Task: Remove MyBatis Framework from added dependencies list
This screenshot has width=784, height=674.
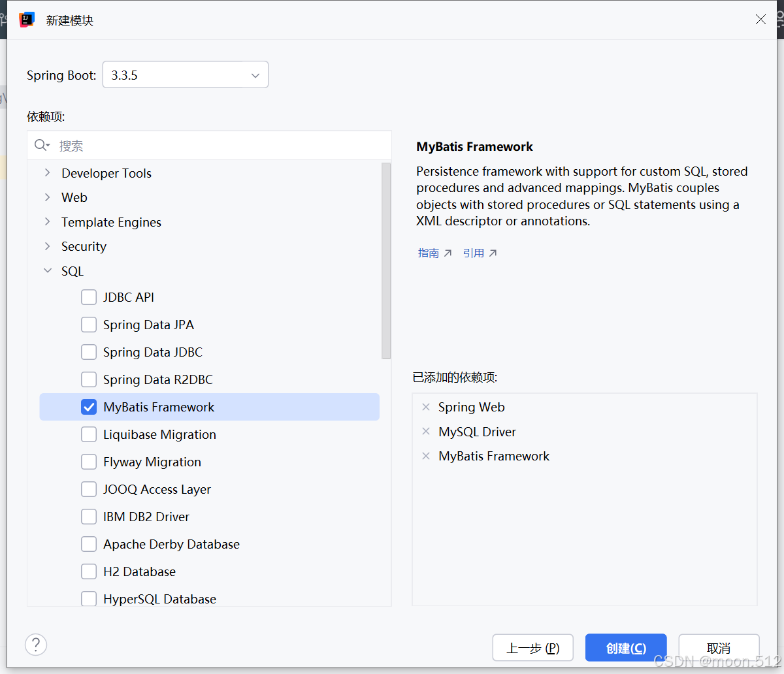Action: coord(426,456)
